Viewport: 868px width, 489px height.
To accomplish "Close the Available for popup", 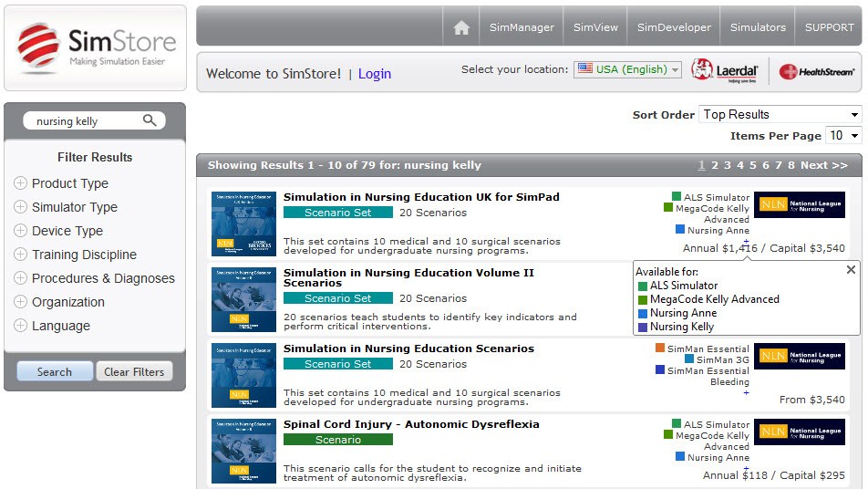I will point(851,270).
